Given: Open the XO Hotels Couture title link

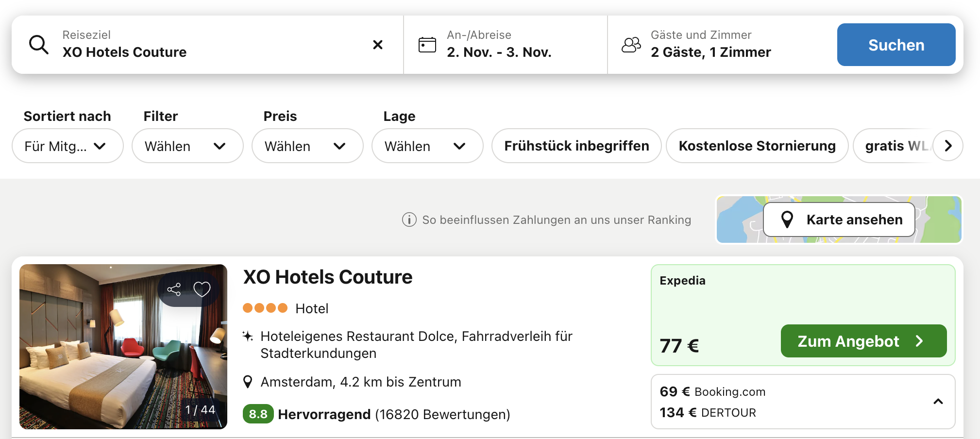Looking at the screenshot, I should pyautogui.click(x=328, y=277).
